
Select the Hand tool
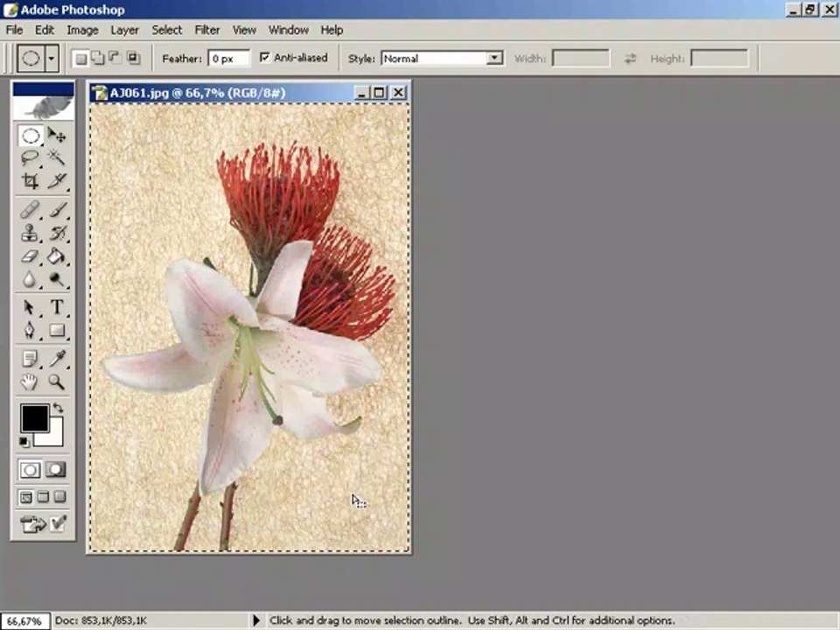[x=30, y=382]
